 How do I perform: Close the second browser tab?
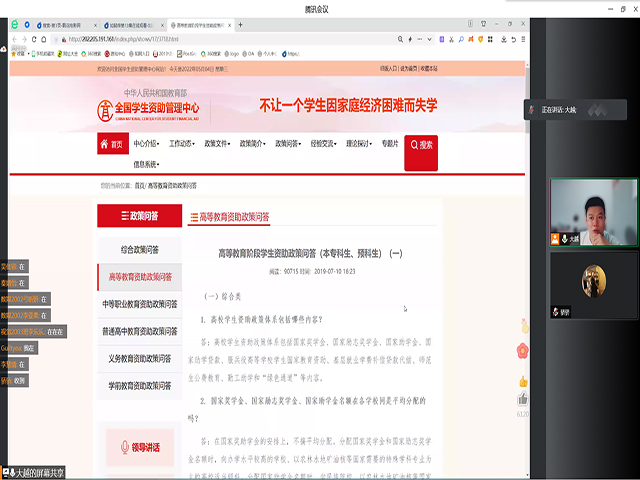[162, 25]
